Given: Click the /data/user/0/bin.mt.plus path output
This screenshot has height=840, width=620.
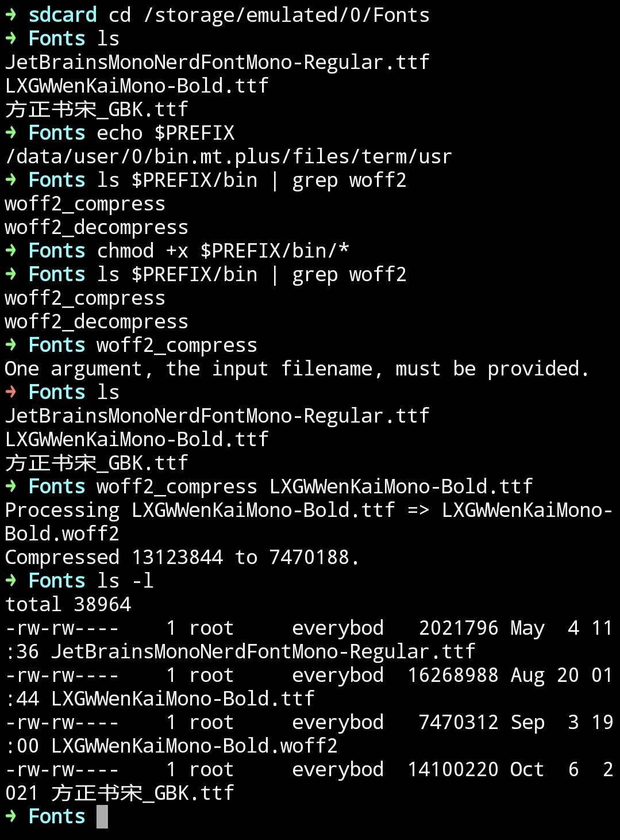Looking at the screenshot, I should 229,157.
